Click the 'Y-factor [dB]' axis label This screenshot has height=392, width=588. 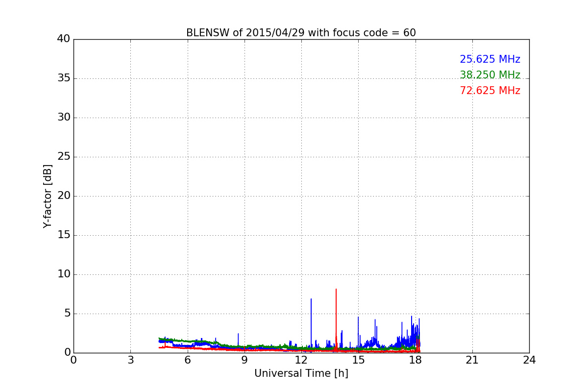click(48, 196)
